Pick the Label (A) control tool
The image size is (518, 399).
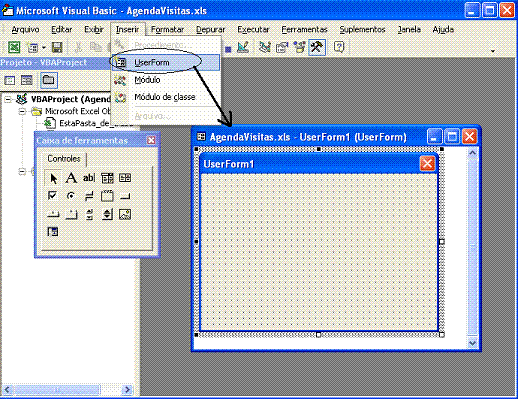tap(71, 178)
